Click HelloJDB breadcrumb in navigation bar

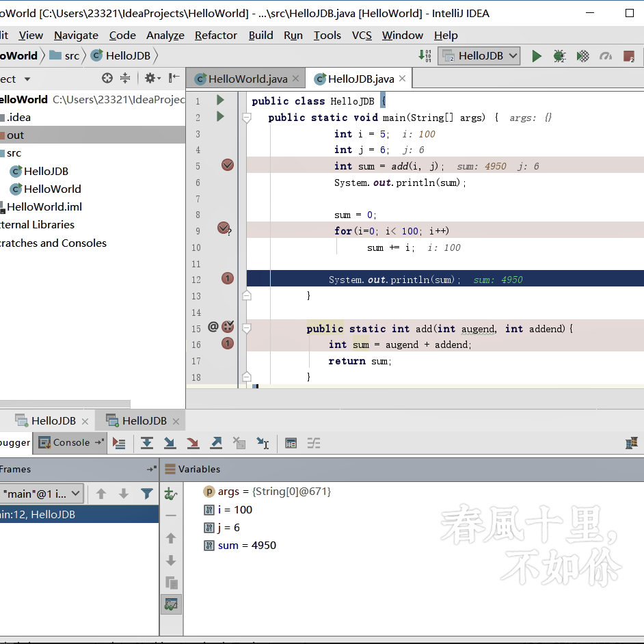(x=121, y=56)
